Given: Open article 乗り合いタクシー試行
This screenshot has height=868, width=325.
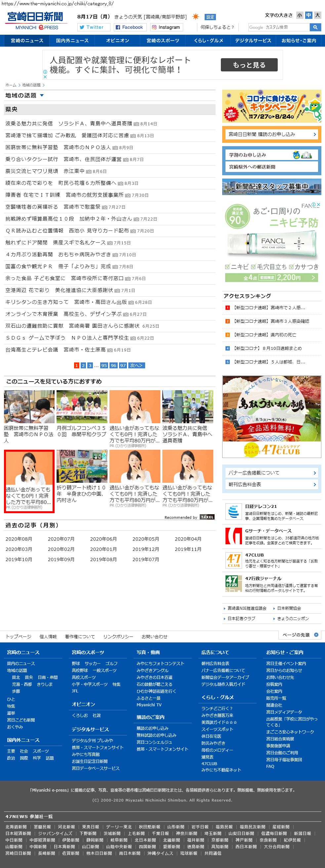Looking at the screenshot, I should [x=63, y=159].
